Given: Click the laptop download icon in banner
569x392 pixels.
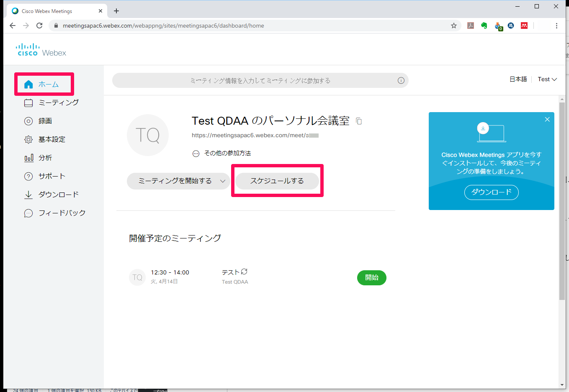Looking at the screenshot, I should (491, 132).
